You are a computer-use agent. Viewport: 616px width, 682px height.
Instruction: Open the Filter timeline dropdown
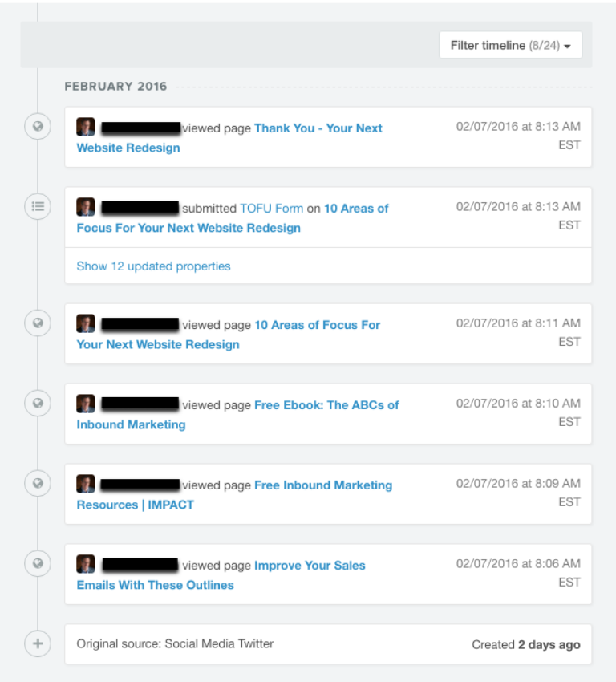tap(510, 46)
